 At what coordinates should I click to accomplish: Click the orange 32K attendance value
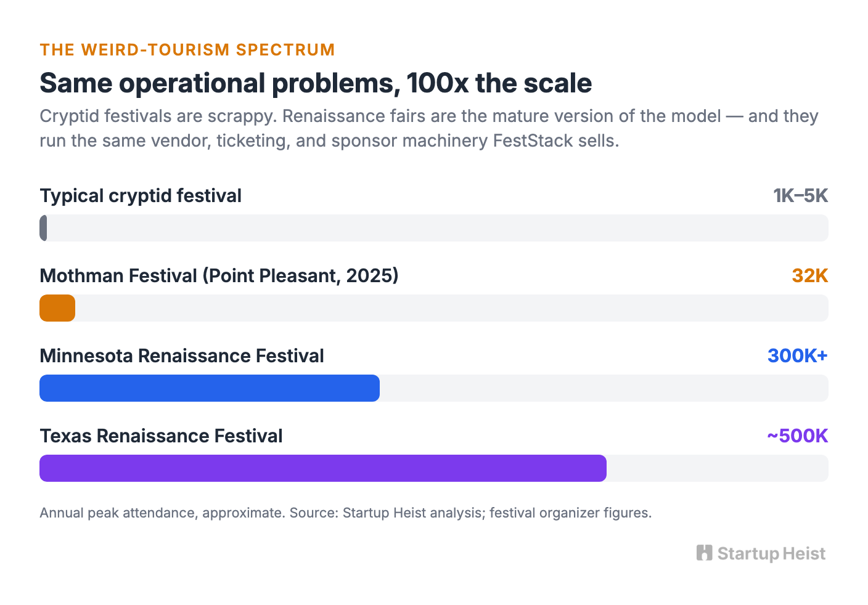tap(809, 276)
